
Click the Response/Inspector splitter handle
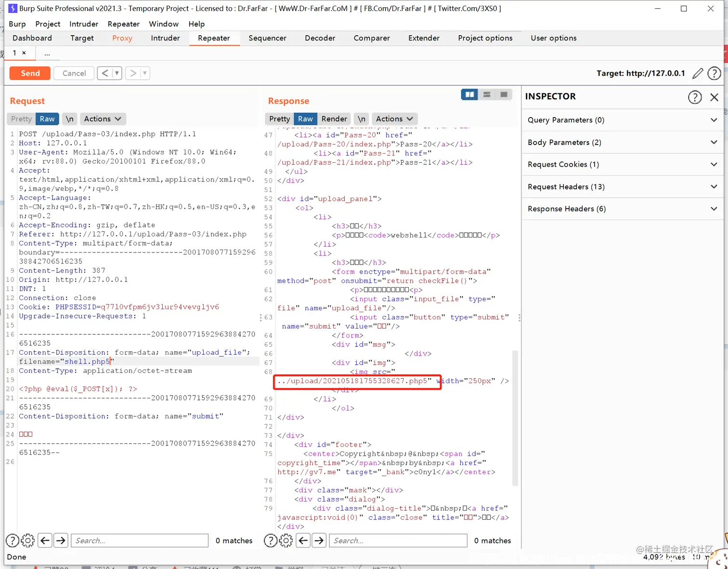click(x=519, y=318)
